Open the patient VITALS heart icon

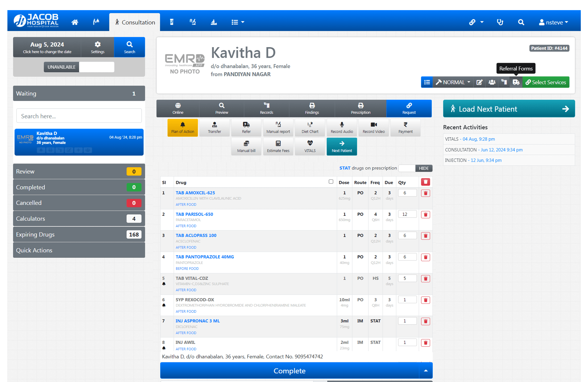(310, 146)
